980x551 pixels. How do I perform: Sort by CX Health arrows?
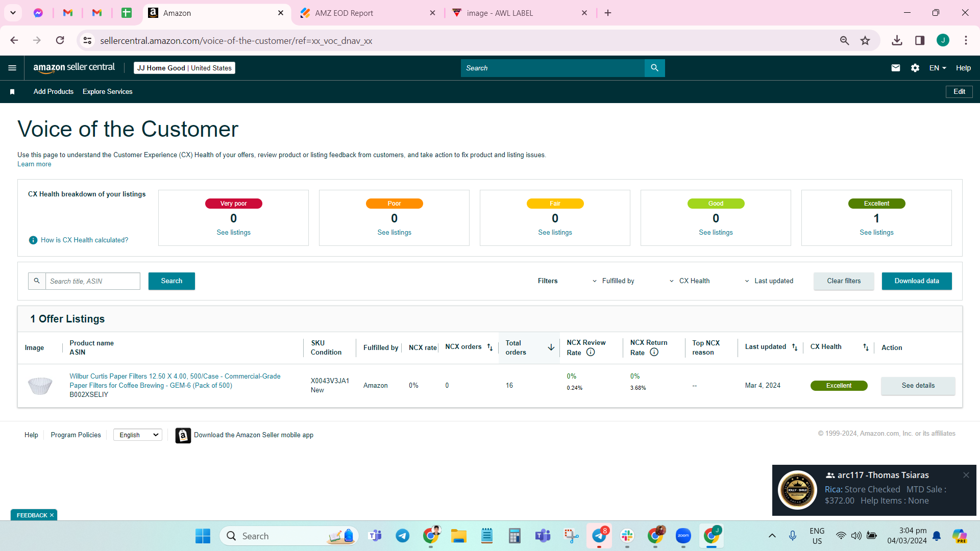pos(866,347)
